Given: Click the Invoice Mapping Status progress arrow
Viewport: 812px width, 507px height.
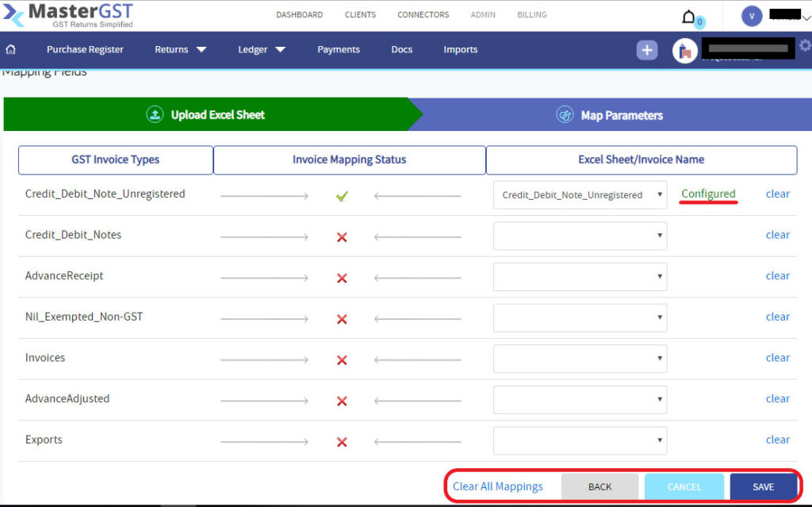Looking at the screenshot, I should click(x=264, y=194).
